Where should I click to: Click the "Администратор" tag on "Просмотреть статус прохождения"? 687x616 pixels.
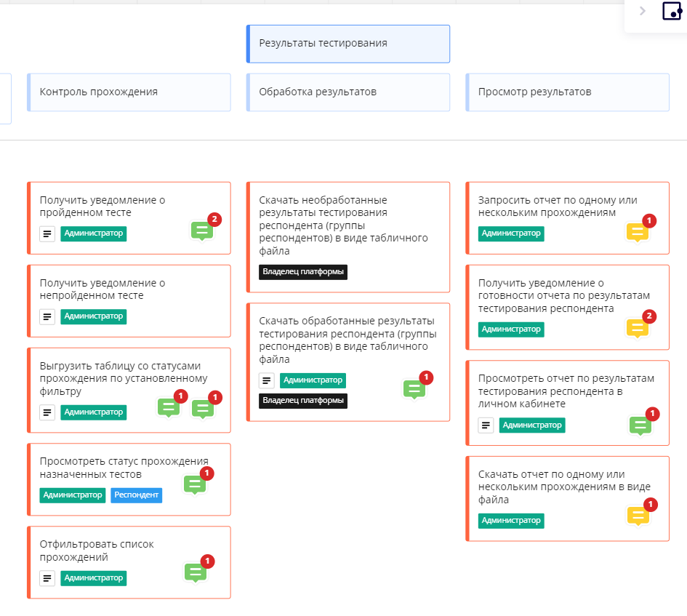tap(72, 495)
